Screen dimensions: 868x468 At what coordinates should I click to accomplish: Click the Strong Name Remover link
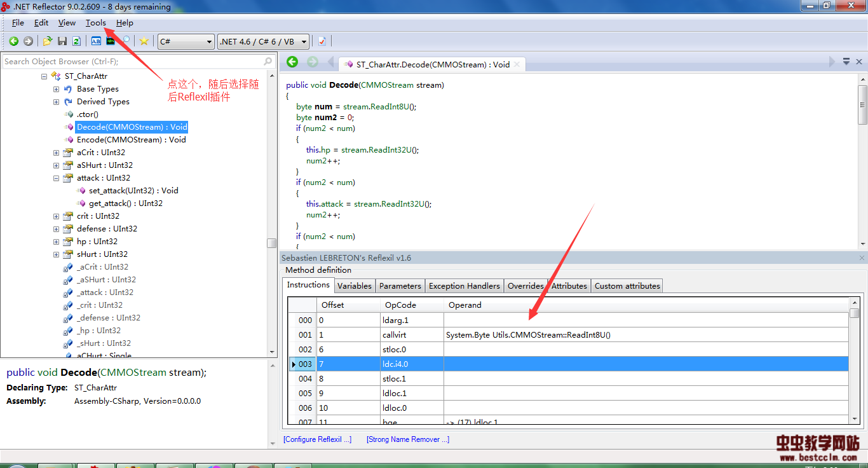click(x=407, y=439)
